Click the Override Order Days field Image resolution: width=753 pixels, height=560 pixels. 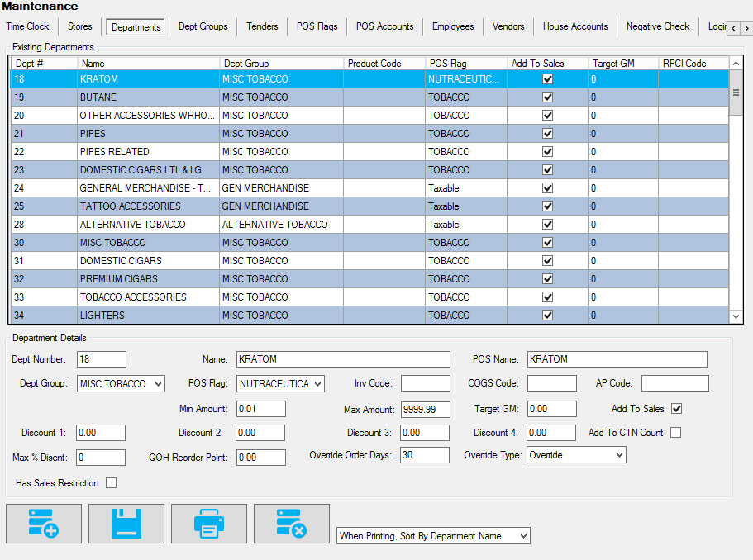[425, 455]
